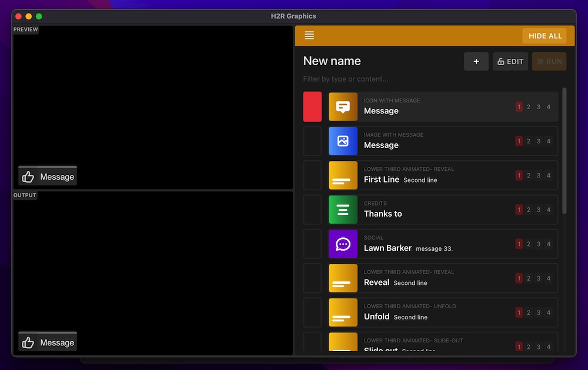Image resolution: width=588 pixels, height=370 pixels.
Task: Click the Icon with Message graphic icon
Action: coord(343,107)
